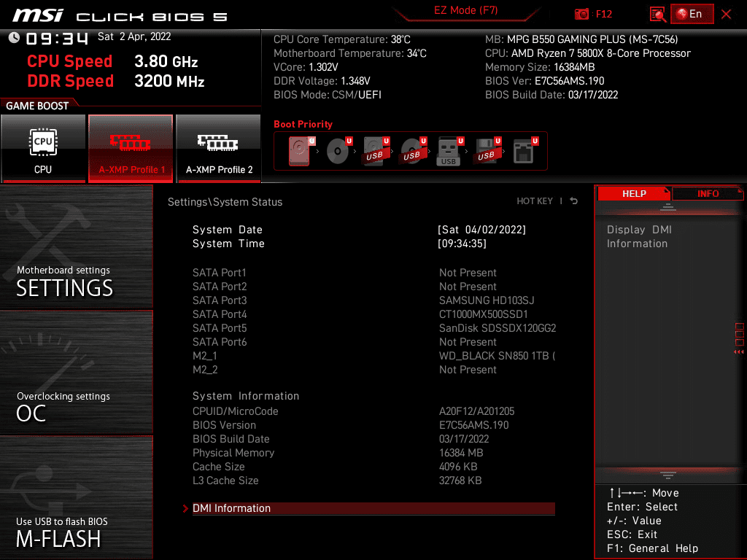This screenshot has height=560, width=747.
Task: Change language with the En button
Action: tap(692, 14)
